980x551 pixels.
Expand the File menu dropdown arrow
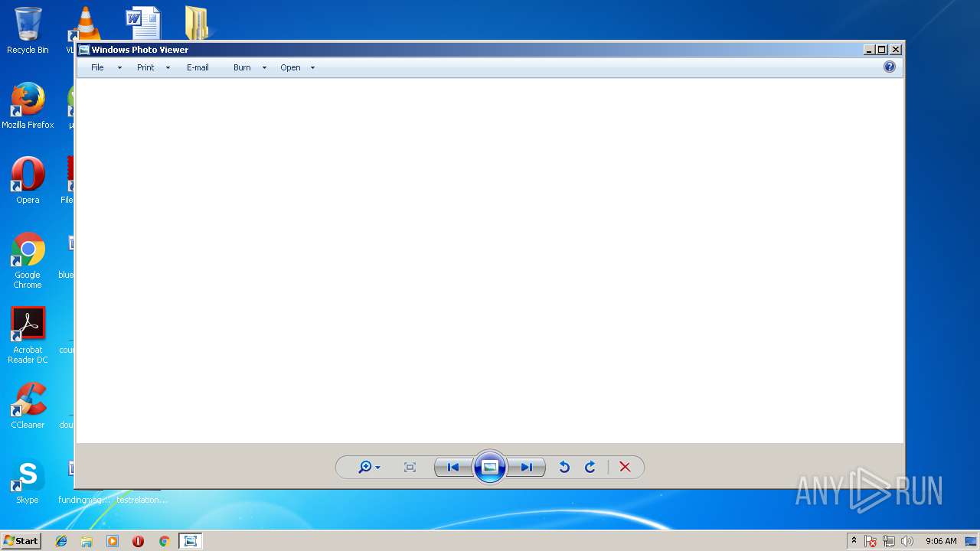tap(119, 67)
